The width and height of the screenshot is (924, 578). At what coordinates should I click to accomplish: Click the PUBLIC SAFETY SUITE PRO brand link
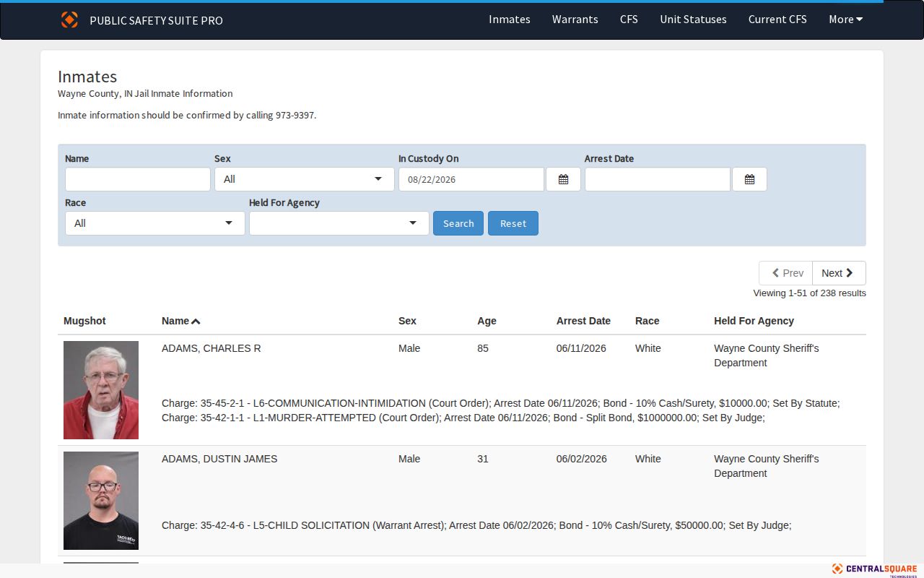tap(156, 20)
